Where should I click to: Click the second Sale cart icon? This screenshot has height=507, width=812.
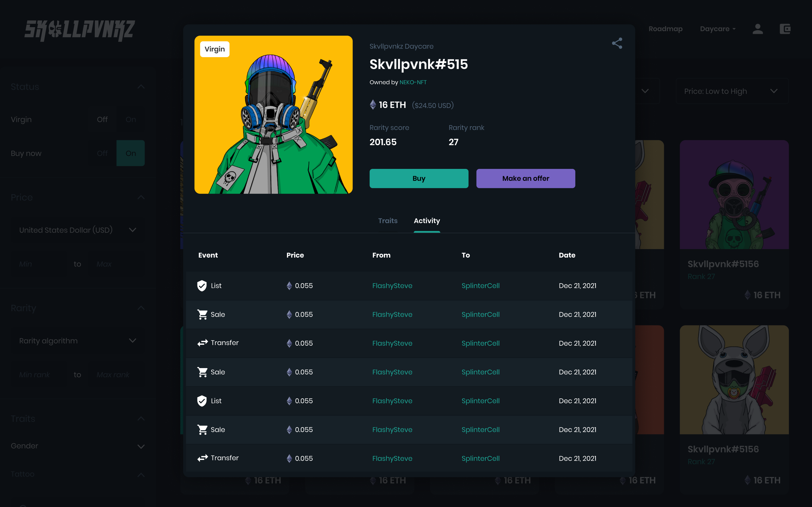202,372
